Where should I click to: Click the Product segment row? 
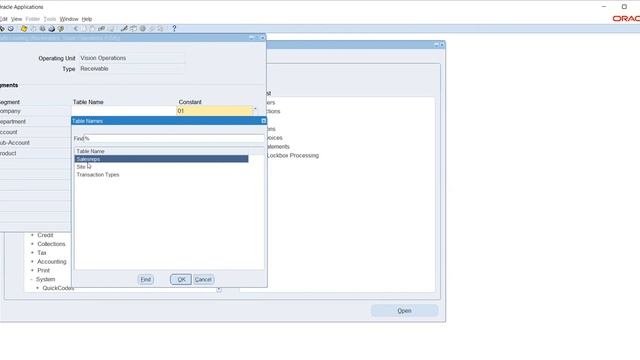coord(35,153)
